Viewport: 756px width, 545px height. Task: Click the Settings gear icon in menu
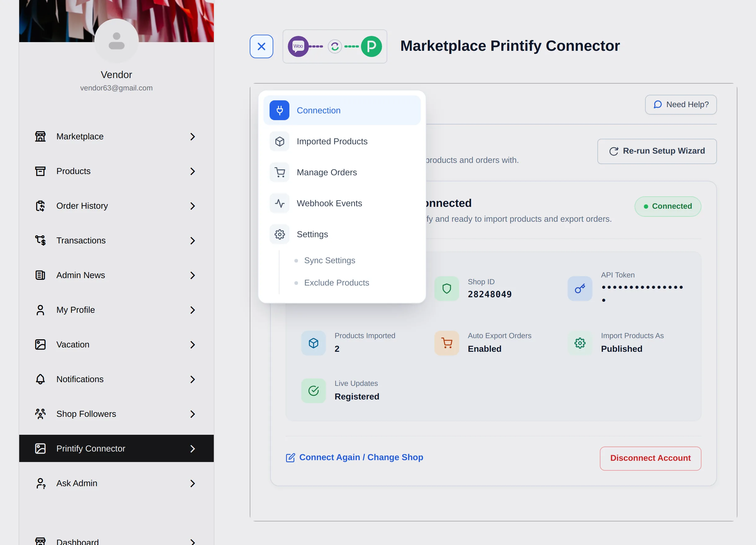click(279, 234)
